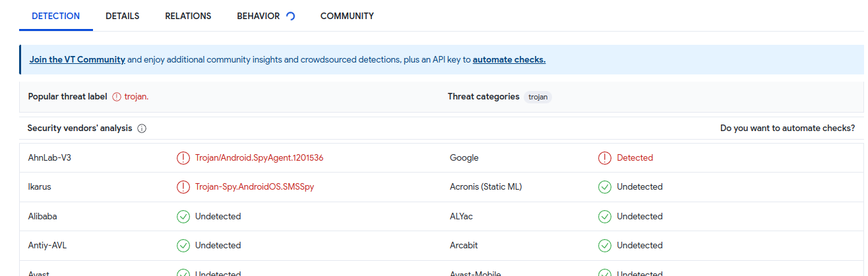Click the Trojan/Android.SpyAgent.1201536 detection name

[259, 158]
